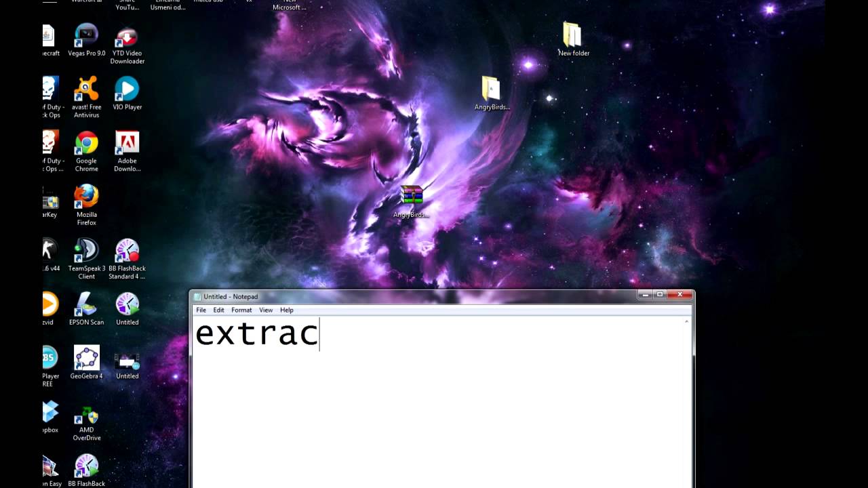Image resolution: width=868 pixels, height=488 pixels.
Task: Select the Adobe Download shortcut icon
Action: [x=127, y=152]
